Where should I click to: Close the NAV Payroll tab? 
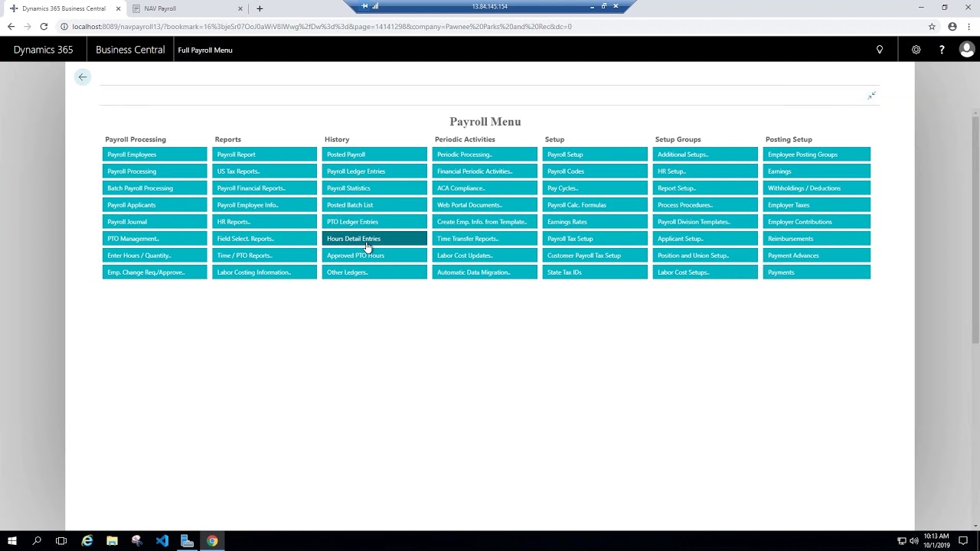coord(240,8)
